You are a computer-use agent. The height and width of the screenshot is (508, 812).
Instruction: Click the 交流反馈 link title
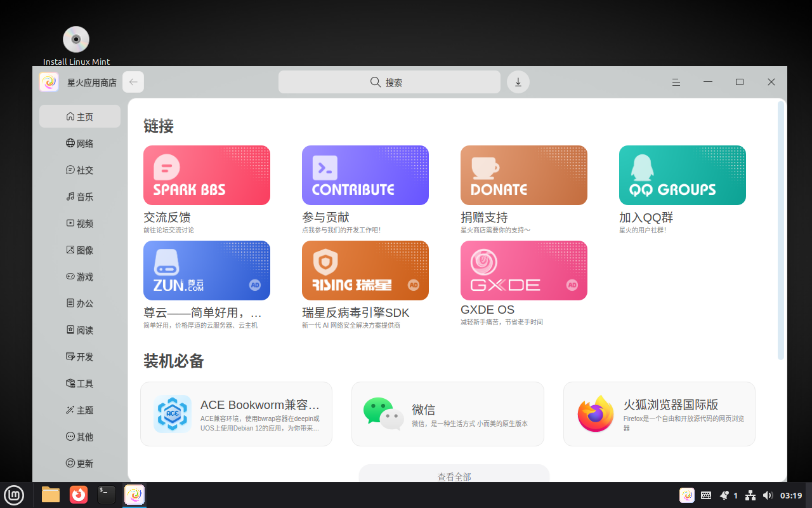click(167, 217)
